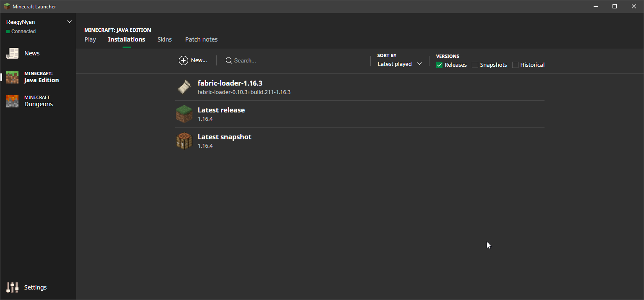Open Settings label in the sidebar
This screenshot has width=644, height=300.
[x=35, y=287]
